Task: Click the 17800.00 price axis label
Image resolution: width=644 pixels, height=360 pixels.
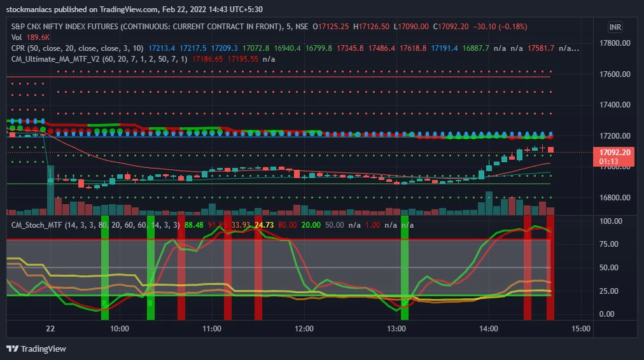Action: [615, 43]
